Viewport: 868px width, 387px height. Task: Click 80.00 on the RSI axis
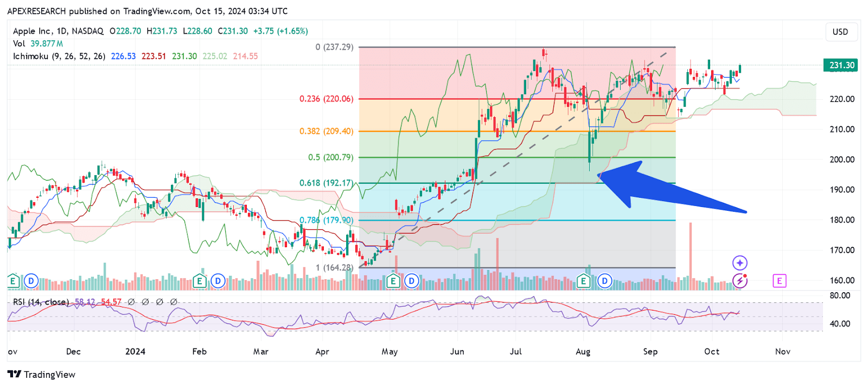point(840,295)
